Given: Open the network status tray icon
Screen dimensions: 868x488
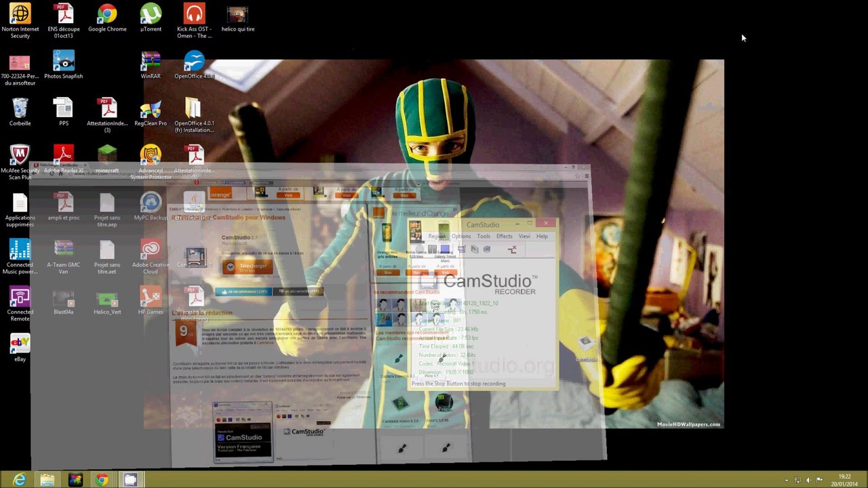Looking at the screenshot, I should click(797, 481).
